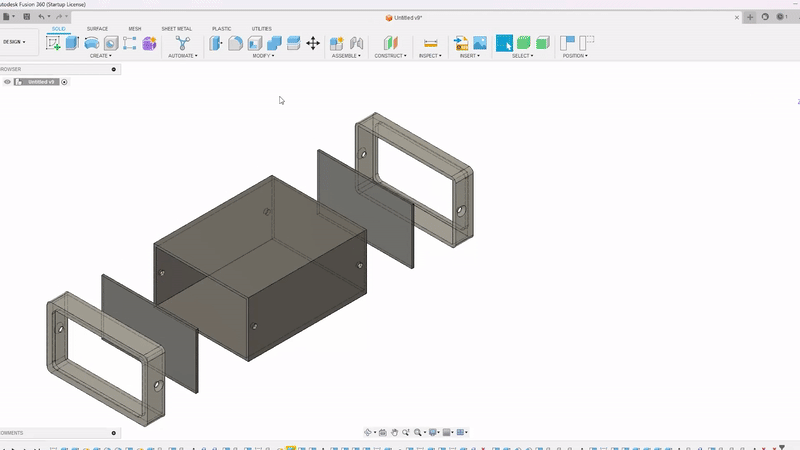This screenshot has height=450, width=800.
Task: Open a new design tab with plus
Action: coord(750,17)
